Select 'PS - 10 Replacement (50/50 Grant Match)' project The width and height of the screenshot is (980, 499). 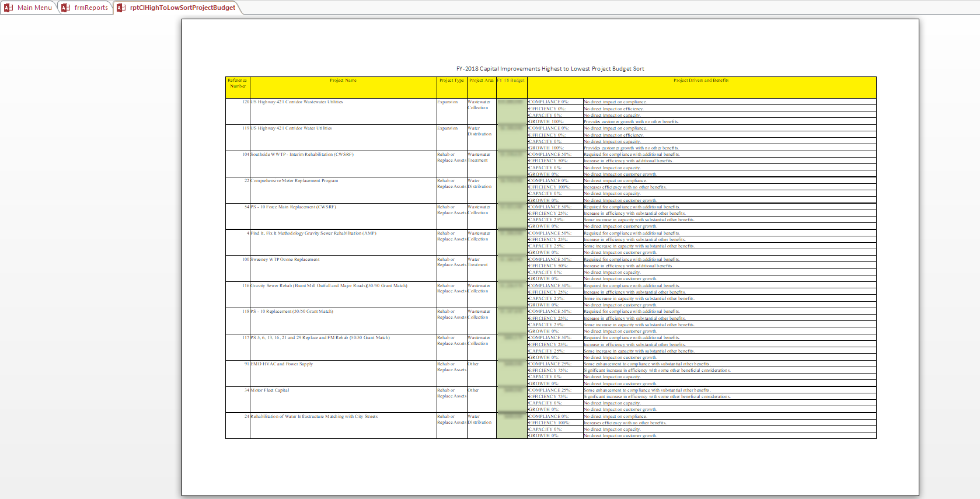point(292,312)
